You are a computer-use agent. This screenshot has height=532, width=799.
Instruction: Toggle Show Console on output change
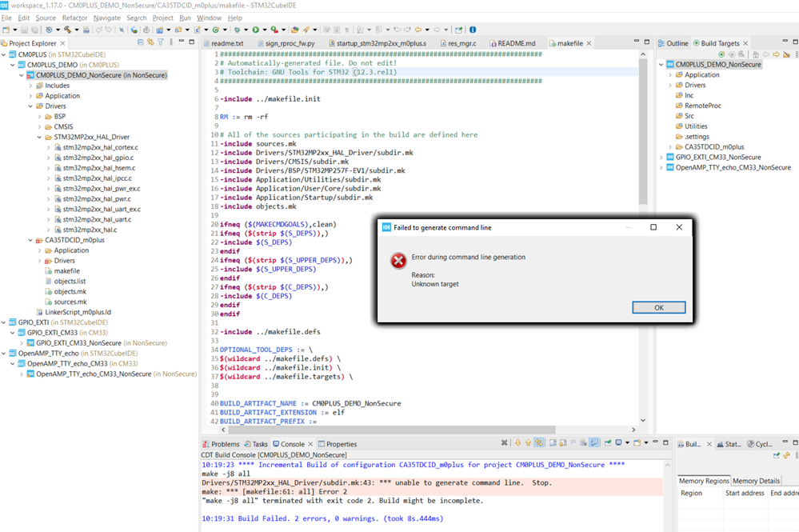594,443
